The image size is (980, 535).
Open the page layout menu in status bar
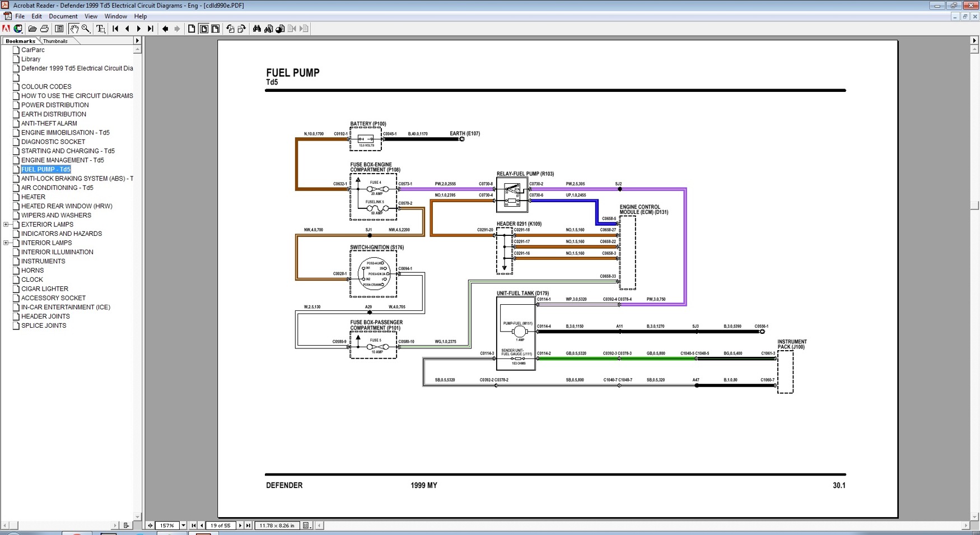(x=306, y=525)
